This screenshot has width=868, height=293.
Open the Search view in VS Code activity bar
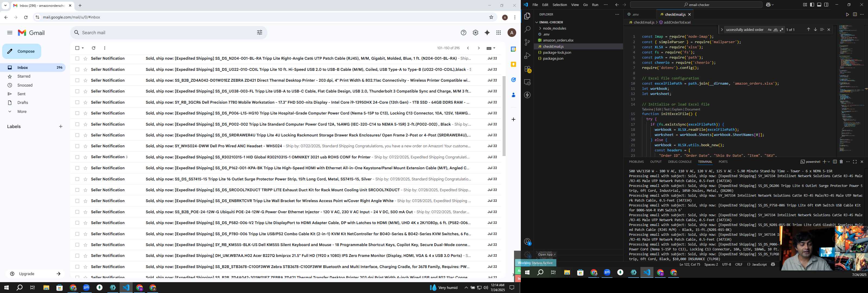tap(527, 29)
